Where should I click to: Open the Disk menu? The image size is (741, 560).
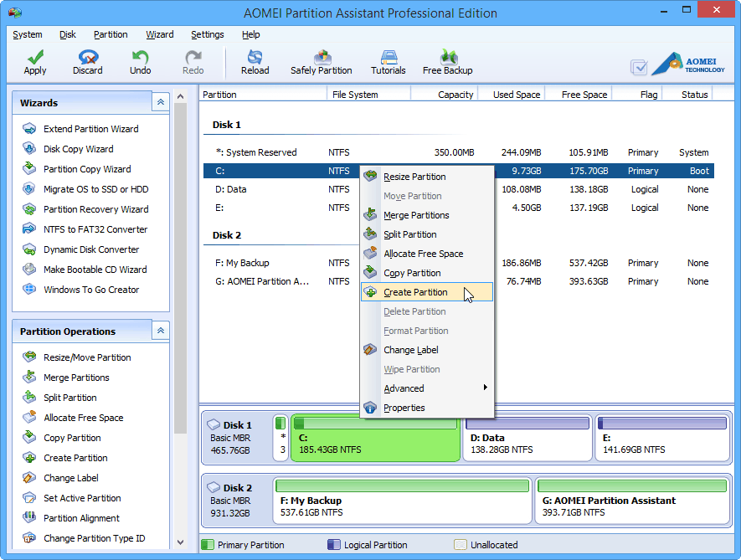pyautogui.click(x=67, y=34)
